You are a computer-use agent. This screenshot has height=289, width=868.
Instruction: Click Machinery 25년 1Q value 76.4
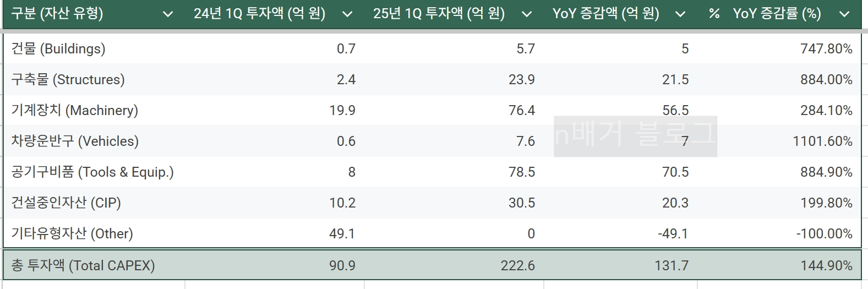coord(522,110)
